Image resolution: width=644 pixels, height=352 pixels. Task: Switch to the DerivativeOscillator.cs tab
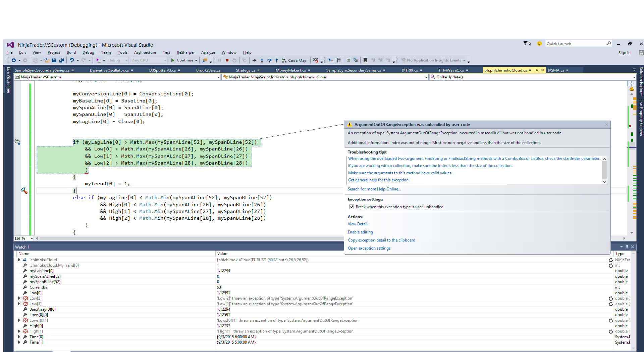109,70
